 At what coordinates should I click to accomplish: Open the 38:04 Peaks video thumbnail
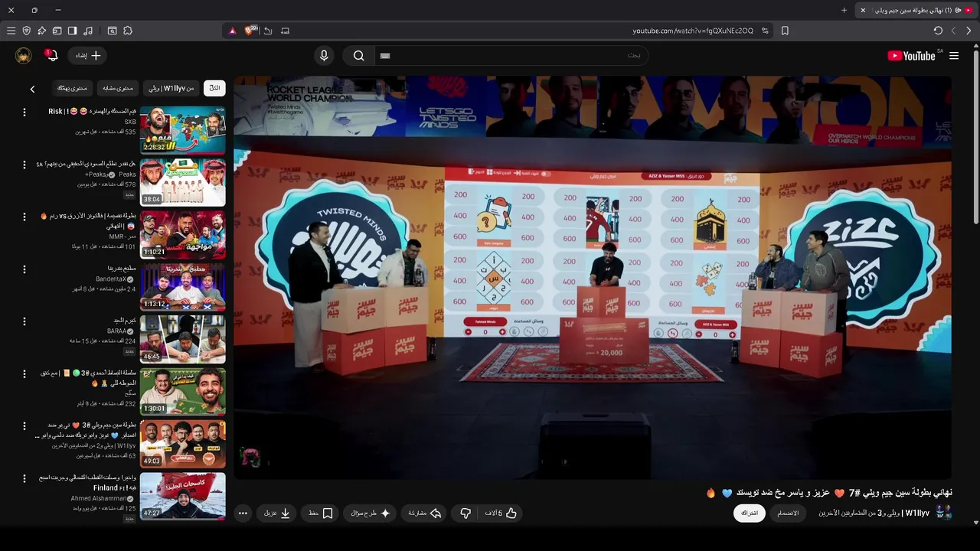pos(182,182)
